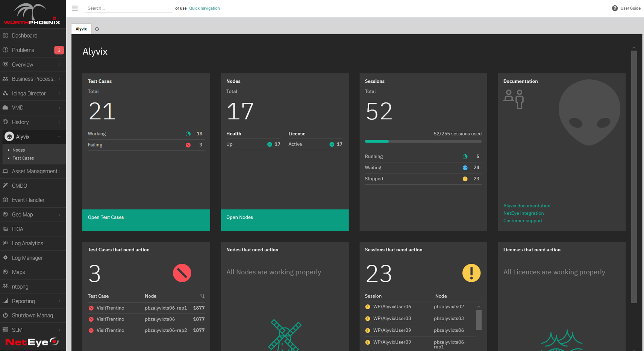The image size is (644, 351).
Task: Follow the Quick navigation link
Action: [205, 8]
